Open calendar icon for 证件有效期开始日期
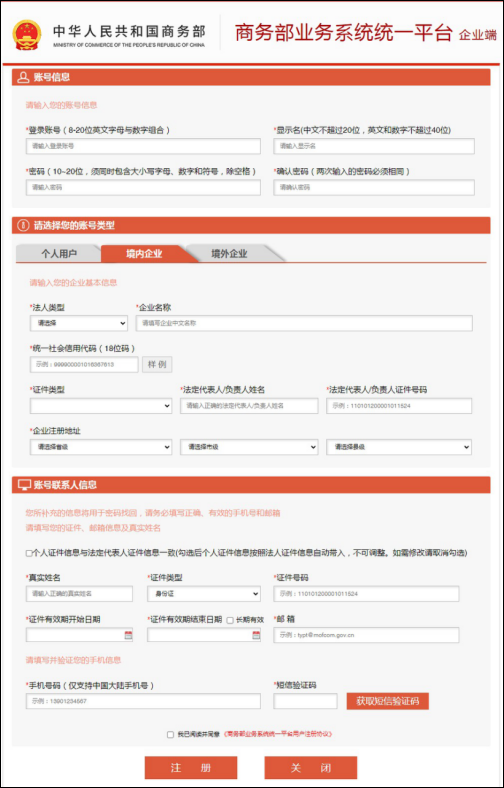Image resolution: width=504 pixels, height=788 pixels. [128, 635]
